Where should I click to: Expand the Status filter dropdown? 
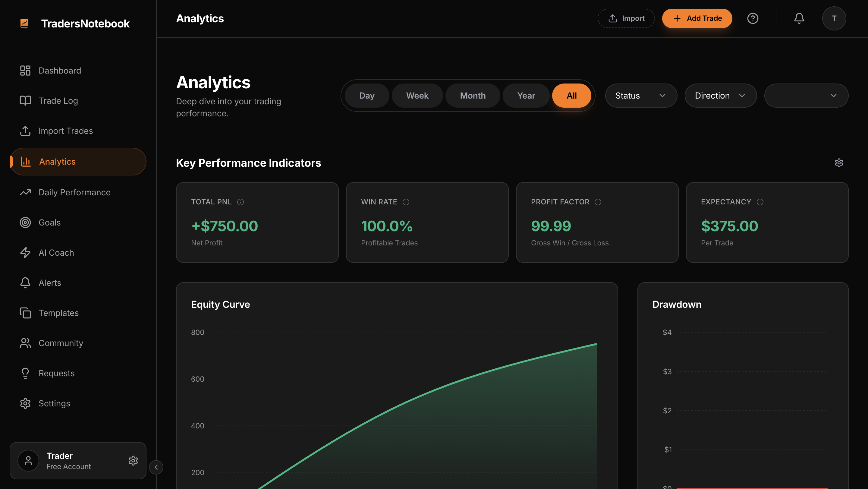tap(640, 96)
